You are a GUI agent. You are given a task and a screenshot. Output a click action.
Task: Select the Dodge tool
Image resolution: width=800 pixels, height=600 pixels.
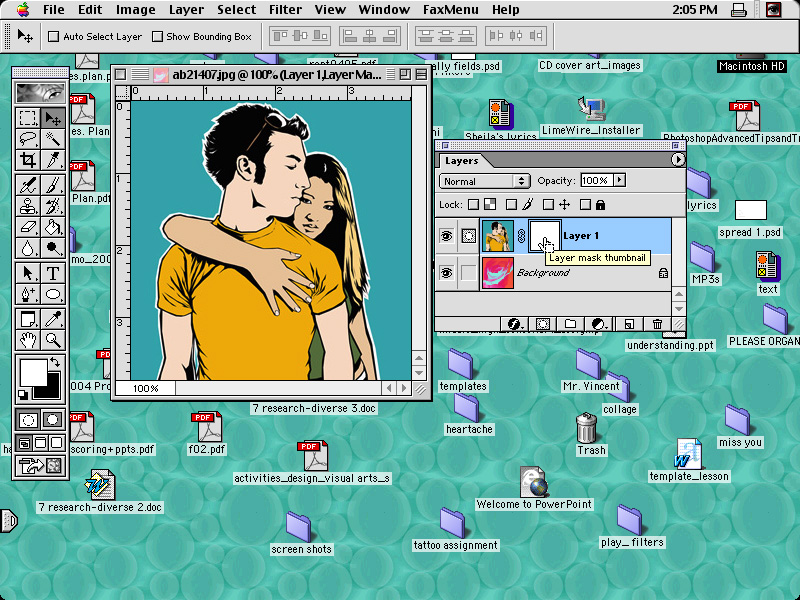click(x=53, y=248)
